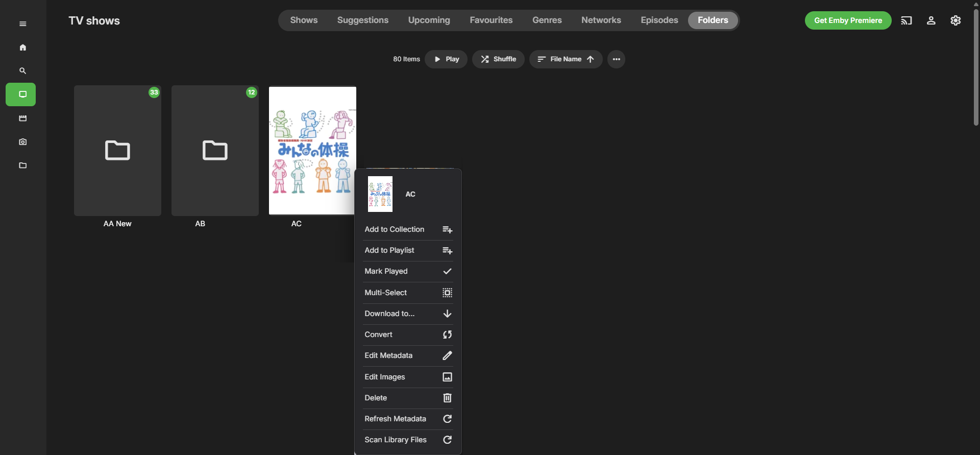
Task: Click the 80 Items count text
Action: pyautogui.click(x=406, y=59)
